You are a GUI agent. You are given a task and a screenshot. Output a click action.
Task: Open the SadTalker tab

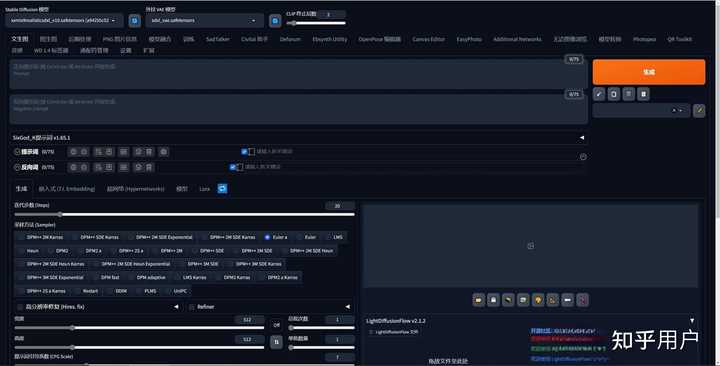click(218, 39)
